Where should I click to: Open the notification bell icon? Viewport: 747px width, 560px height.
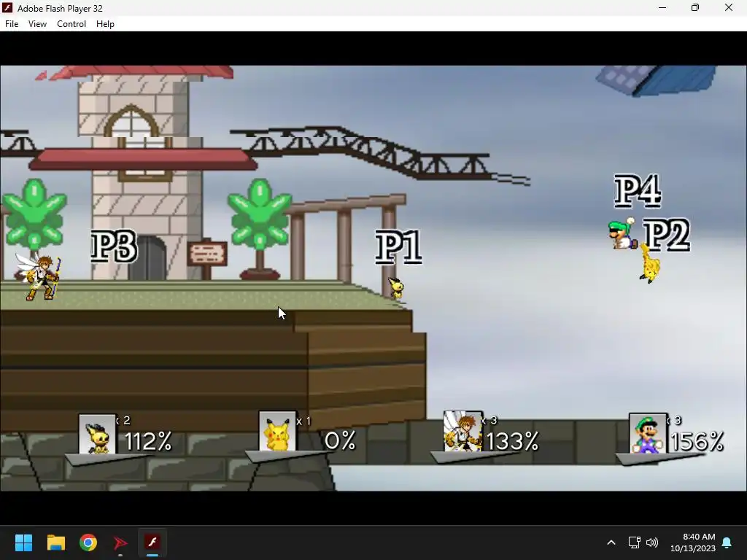[727, 542]
